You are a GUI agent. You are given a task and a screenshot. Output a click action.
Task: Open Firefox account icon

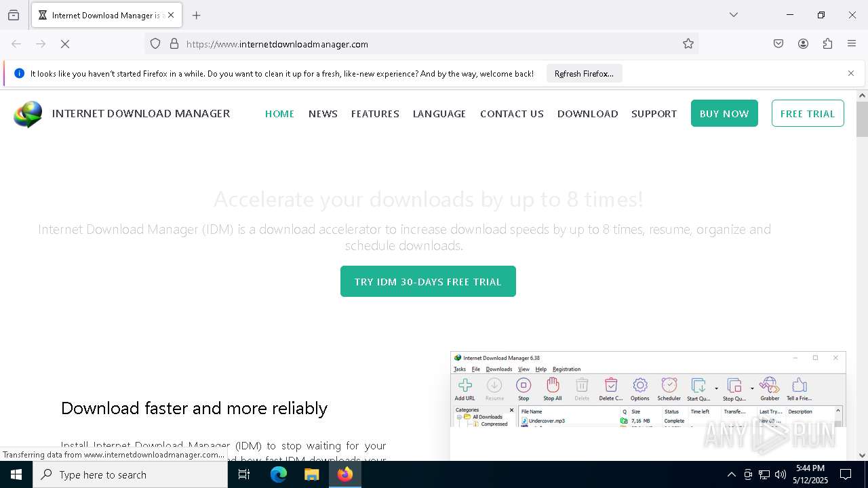pyautogui.click(x=803, y=44)
